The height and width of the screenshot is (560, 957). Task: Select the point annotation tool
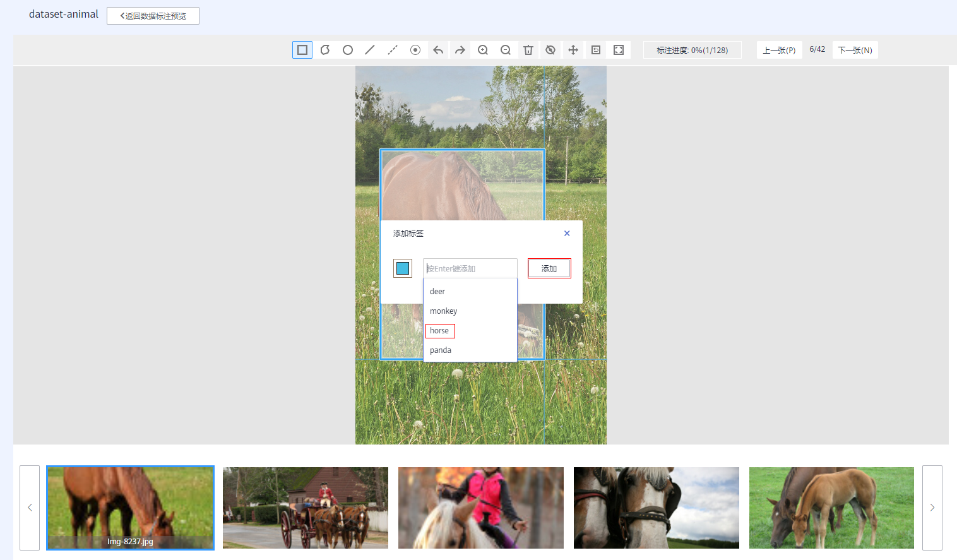(415, 50)
